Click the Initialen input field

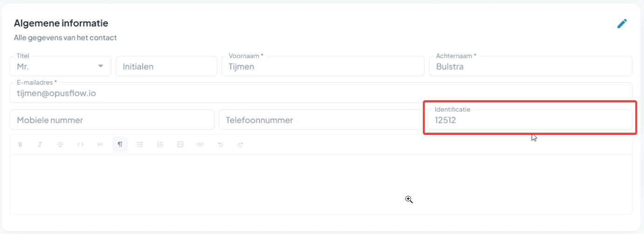(x=166, y=67)
